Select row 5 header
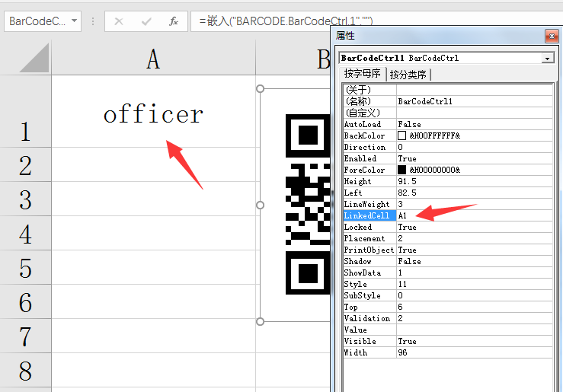Screen dimensions: 563x392 [x=25, y=268]
